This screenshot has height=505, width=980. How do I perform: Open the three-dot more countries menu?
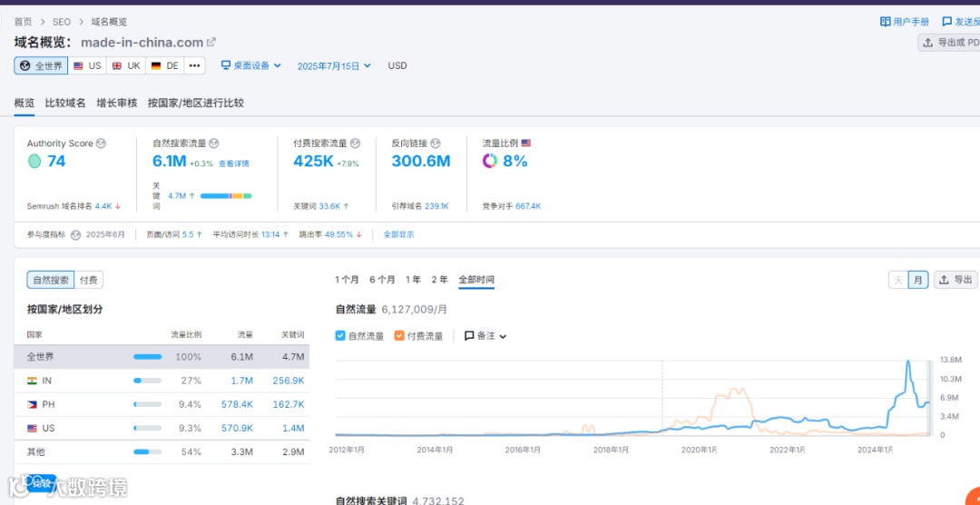[194, 65]
